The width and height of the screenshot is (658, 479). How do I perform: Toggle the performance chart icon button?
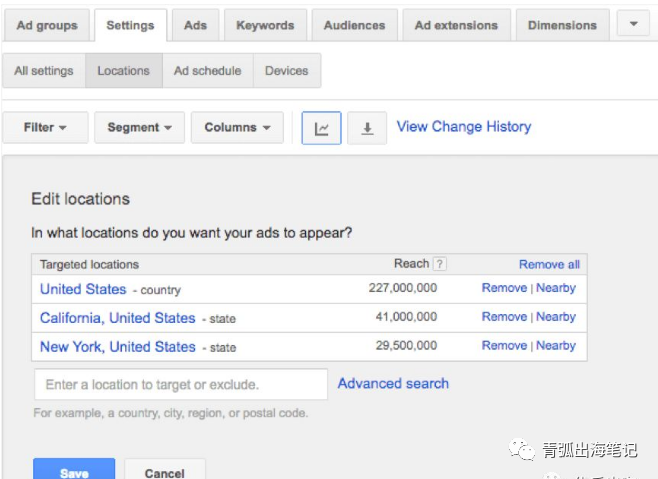(x=321, y=128)
